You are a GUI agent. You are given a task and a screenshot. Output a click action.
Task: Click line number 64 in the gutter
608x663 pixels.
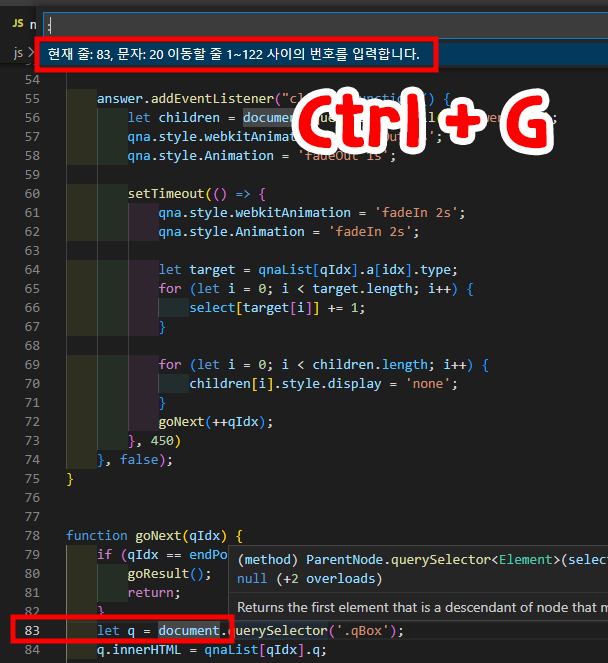point(32,270)
